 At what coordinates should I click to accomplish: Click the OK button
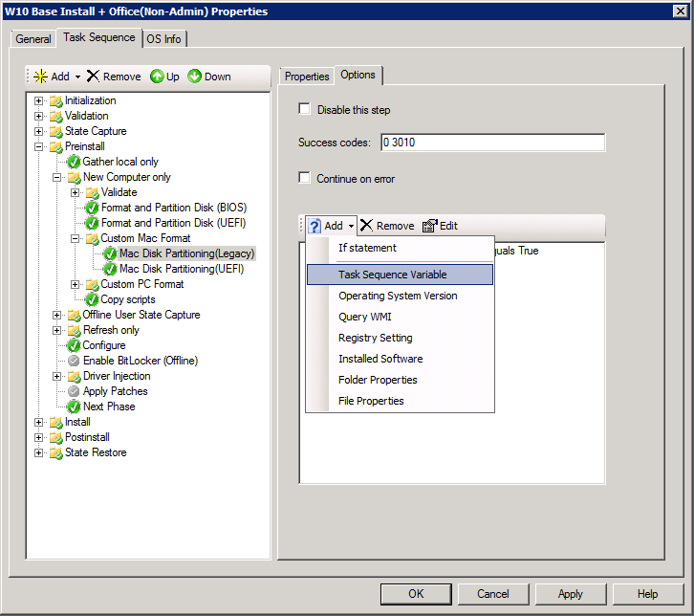(x=416, y=594)
